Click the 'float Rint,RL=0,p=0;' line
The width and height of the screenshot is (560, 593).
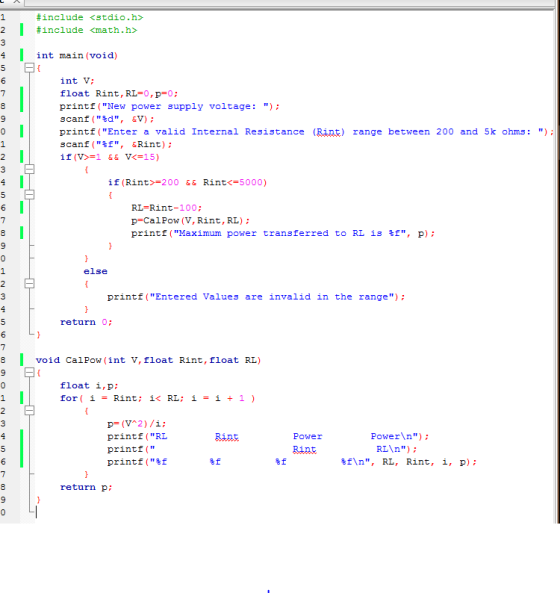click(x=119, y=94)
